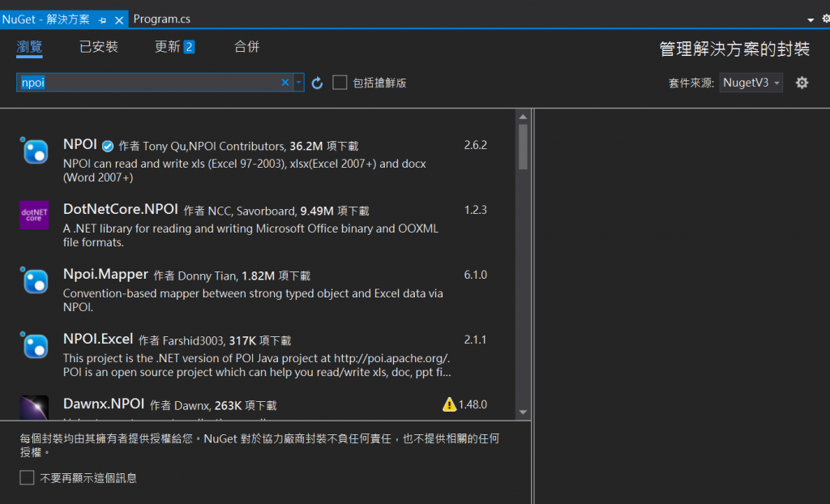830x504 pixels.
Task: Select the Dawnx.NPOI package title
Action: [104, 404]
